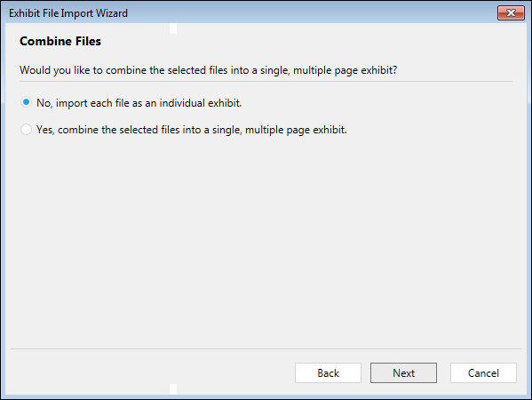Click the 'Would you like to combine' question text

(209, 70)
